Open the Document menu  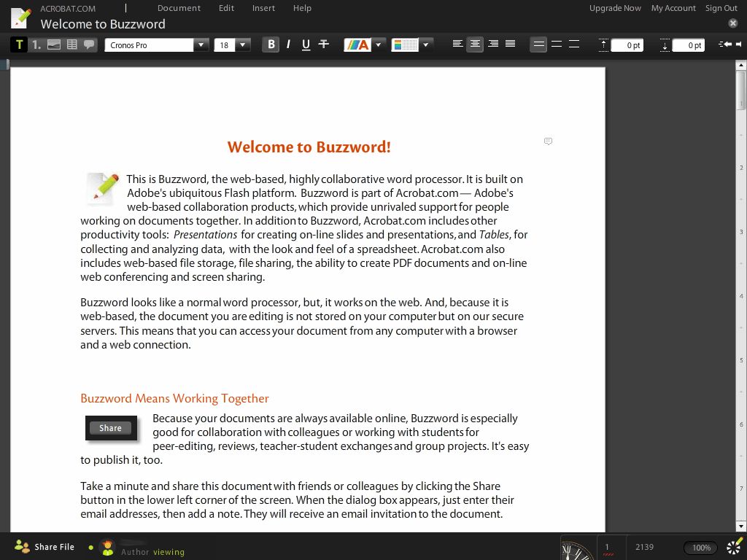pyautogui.click(x=179, y=8)
